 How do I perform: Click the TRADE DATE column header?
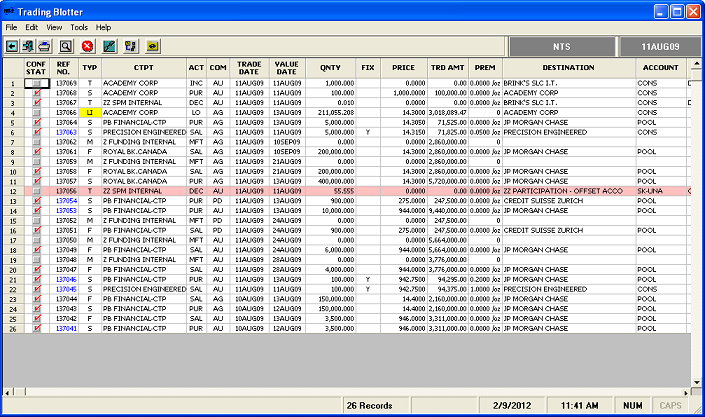click(x=250, y=68)
